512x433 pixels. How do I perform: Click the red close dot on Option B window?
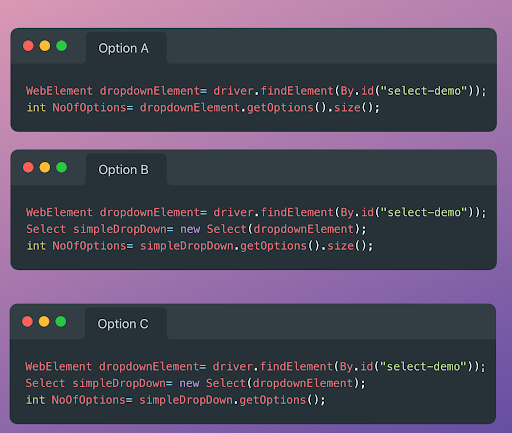coord(28,167)
